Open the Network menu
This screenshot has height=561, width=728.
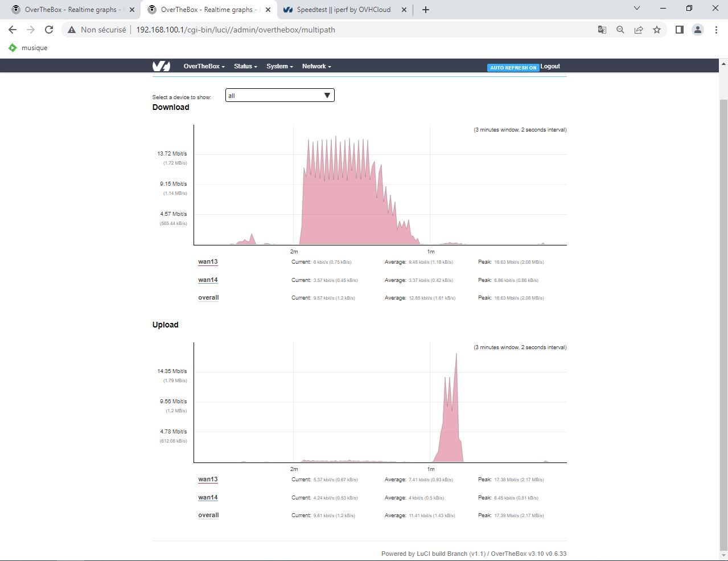[x=316, y=66]
